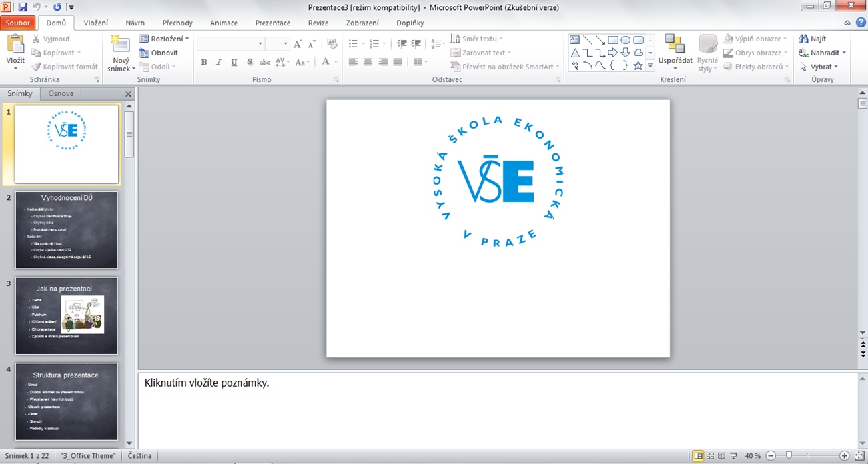
Task: Center the paragraph text
Action: [368, 62]
